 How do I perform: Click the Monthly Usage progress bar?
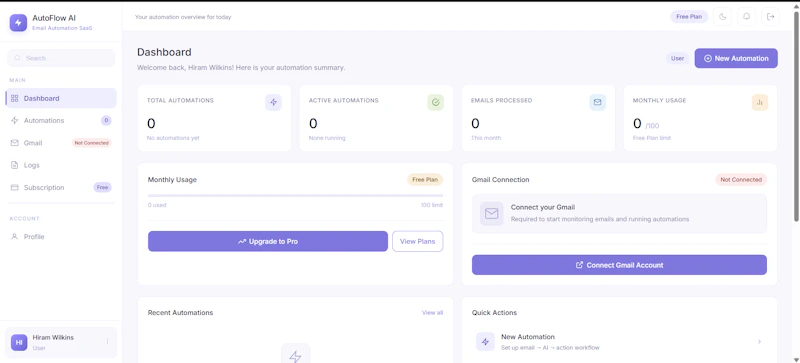pos(295,196)
